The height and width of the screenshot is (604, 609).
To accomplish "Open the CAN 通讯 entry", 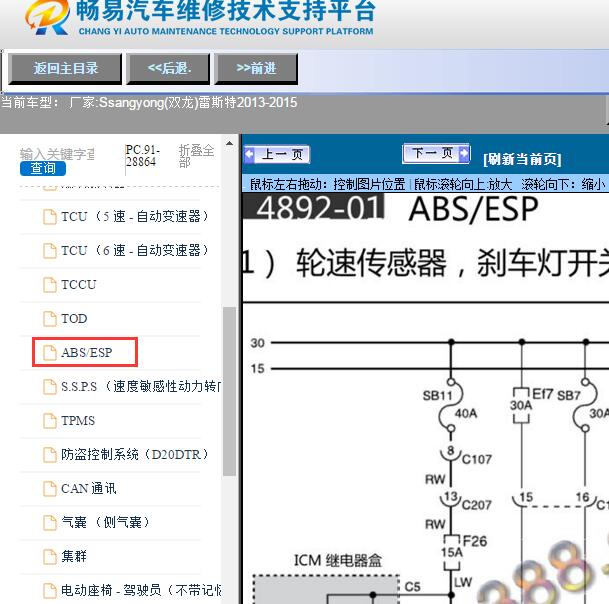I will pos(89,488).
